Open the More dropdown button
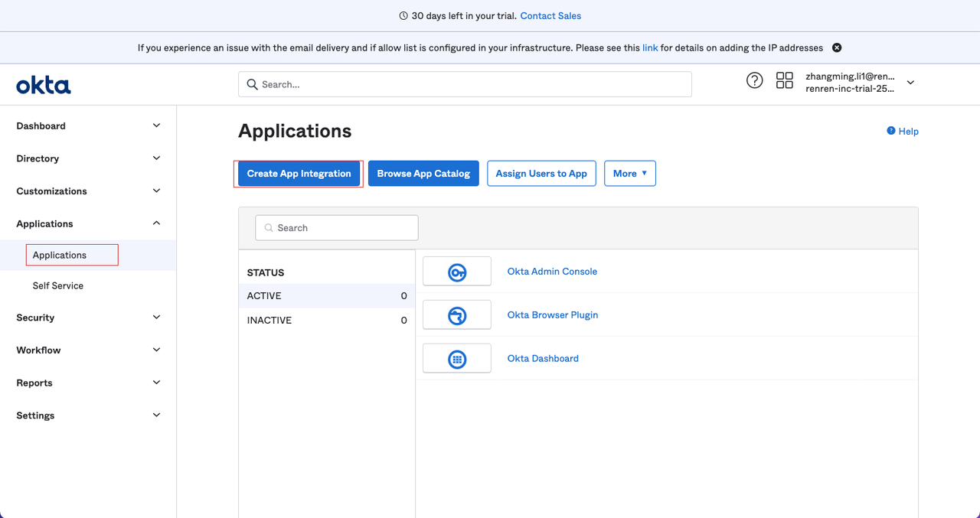Image resolution: width=980 pixels, height=518 pixels. click(629, 174)
